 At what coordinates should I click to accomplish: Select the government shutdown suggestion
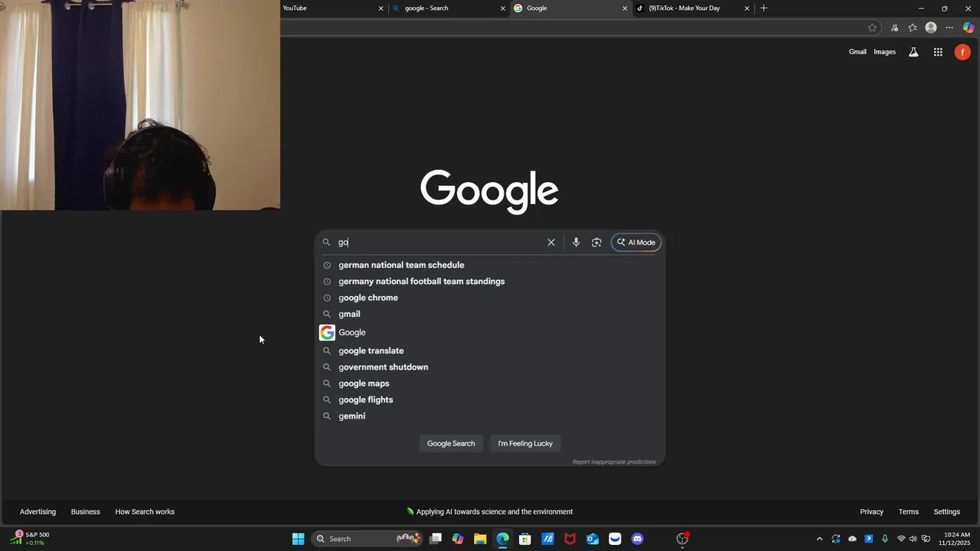coord(489,367)
